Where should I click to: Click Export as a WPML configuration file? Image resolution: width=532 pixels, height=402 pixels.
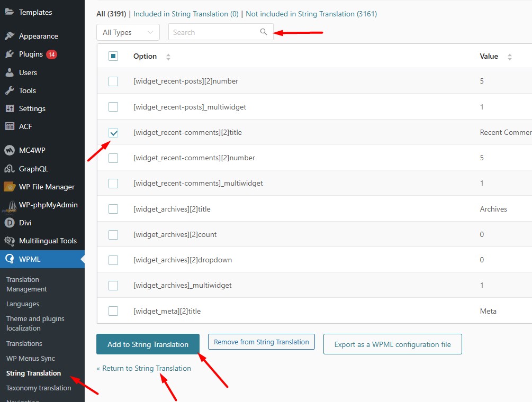pos(393,344)
